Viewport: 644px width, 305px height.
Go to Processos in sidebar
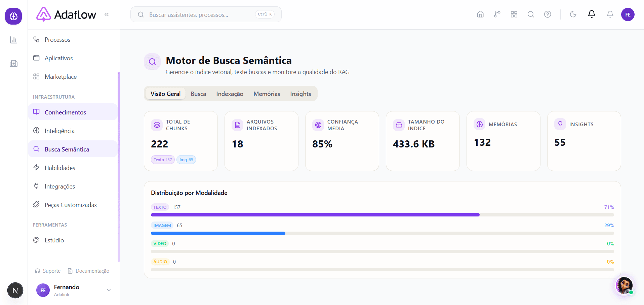click(x=73, y=40)
